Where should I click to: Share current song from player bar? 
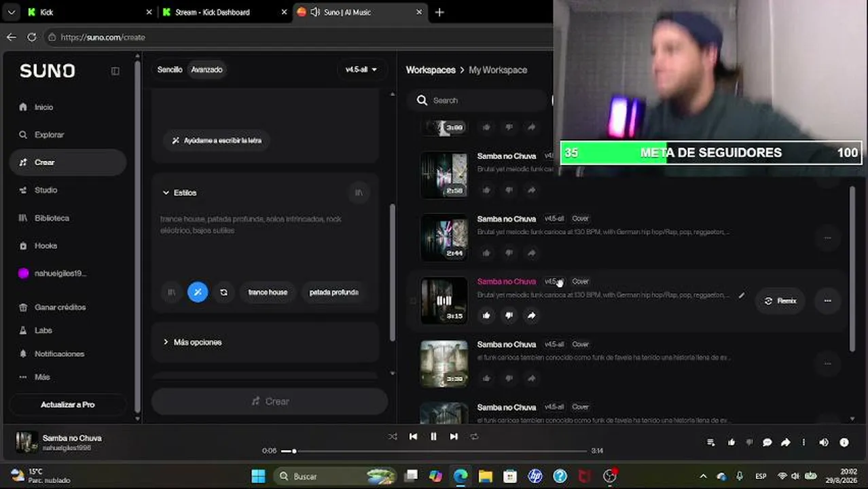[786, 443]
